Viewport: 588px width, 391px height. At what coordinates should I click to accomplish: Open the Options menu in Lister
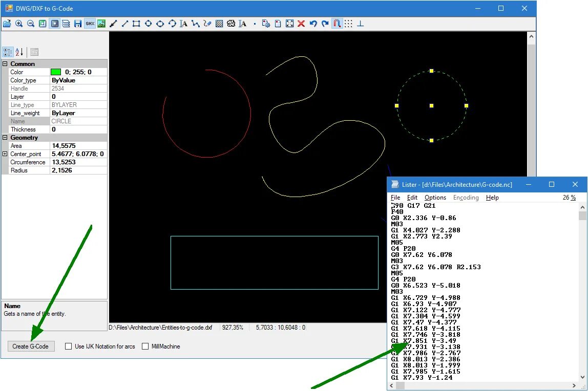435,198
